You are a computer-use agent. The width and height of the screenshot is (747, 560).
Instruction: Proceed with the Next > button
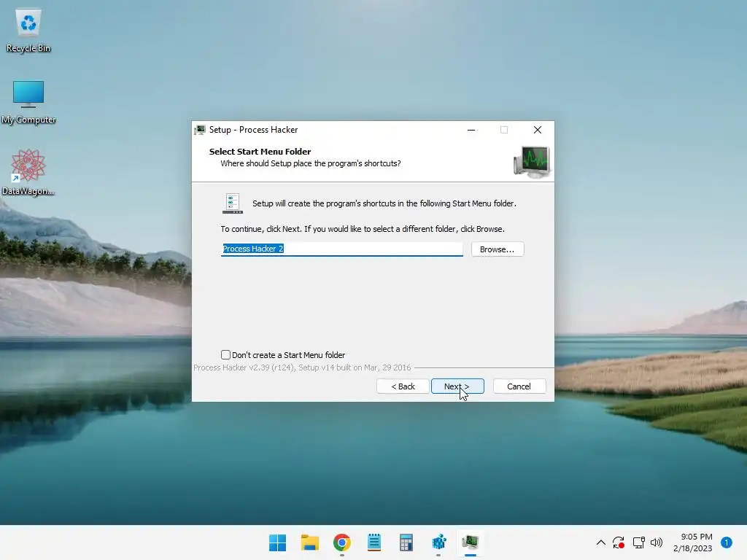click(x=457, y=386)
